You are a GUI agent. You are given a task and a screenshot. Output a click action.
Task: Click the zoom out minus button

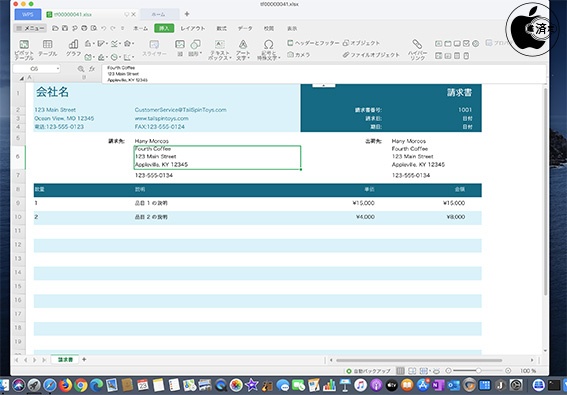tap(448, 371)
